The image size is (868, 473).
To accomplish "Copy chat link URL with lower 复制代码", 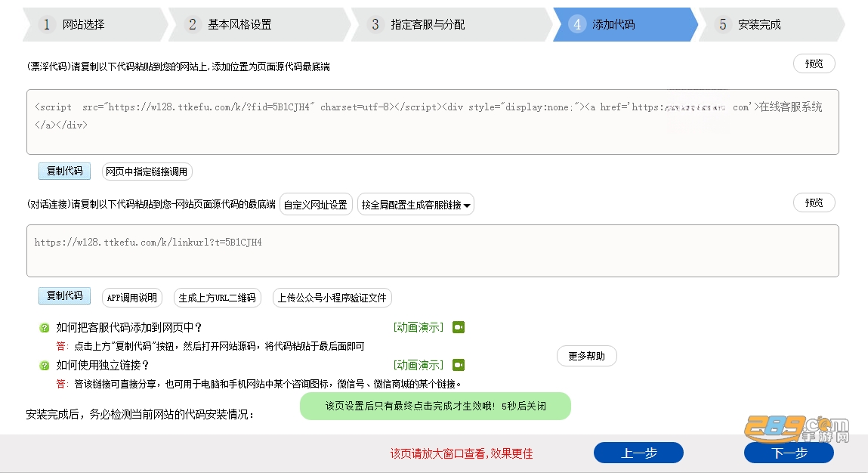I will (64, 295).
